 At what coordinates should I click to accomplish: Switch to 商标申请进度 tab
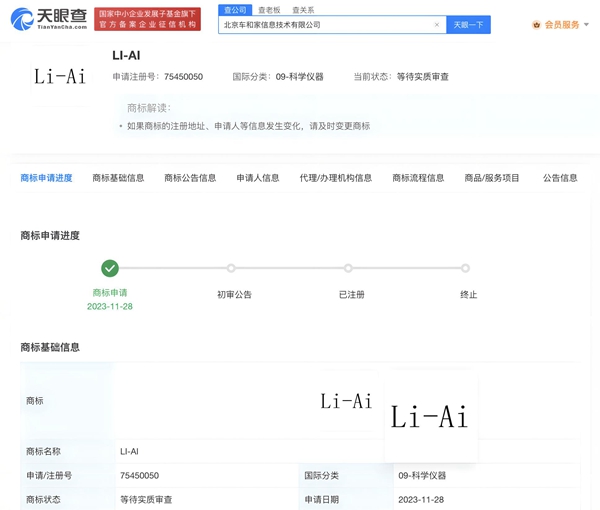(46, 178)
